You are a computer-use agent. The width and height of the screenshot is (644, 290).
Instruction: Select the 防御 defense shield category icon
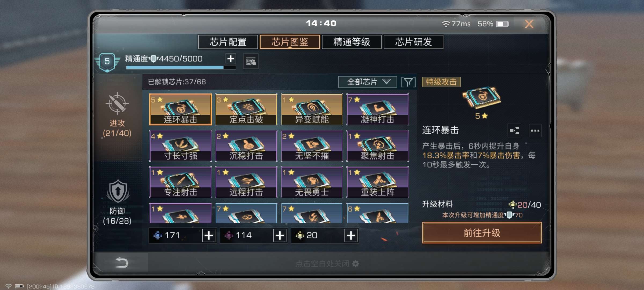pyautogui.click(x=118, y=192)
